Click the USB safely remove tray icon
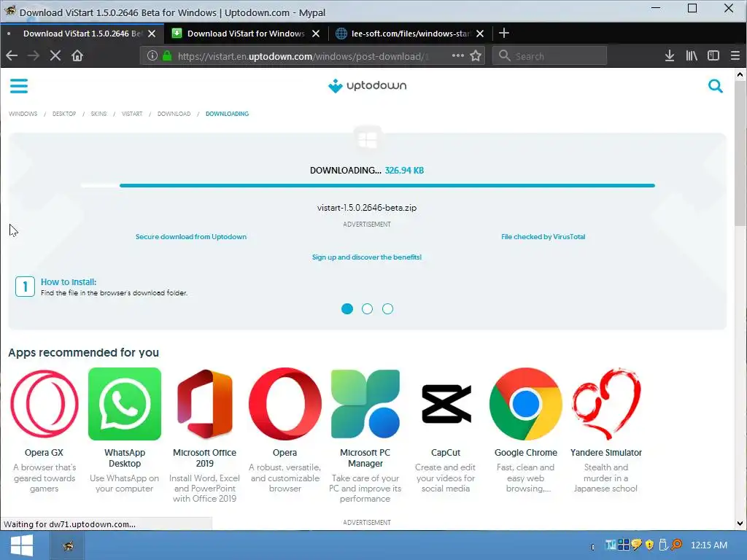 pos(662,544)
